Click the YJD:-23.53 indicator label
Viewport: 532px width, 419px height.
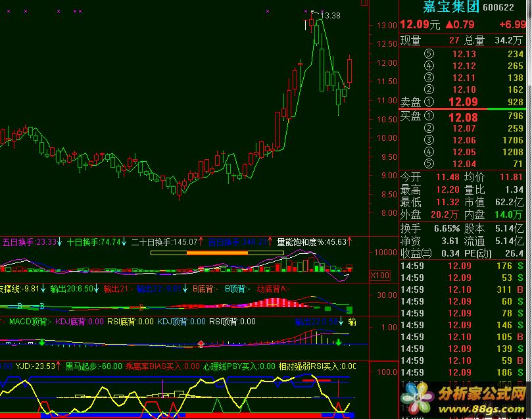38,366
